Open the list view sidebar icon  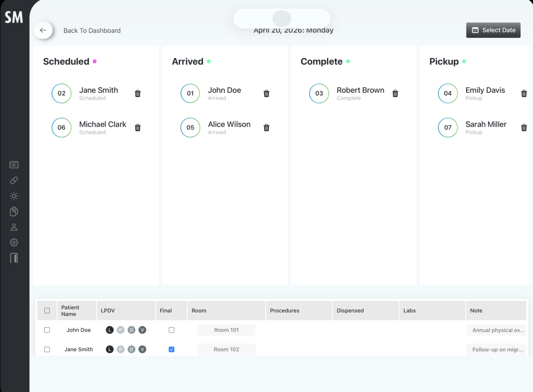coord(14,165)
